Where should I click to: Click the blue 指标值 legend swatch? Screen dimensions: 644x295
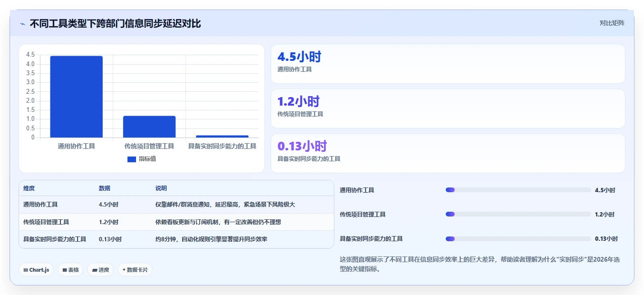[x=132, y=159]
